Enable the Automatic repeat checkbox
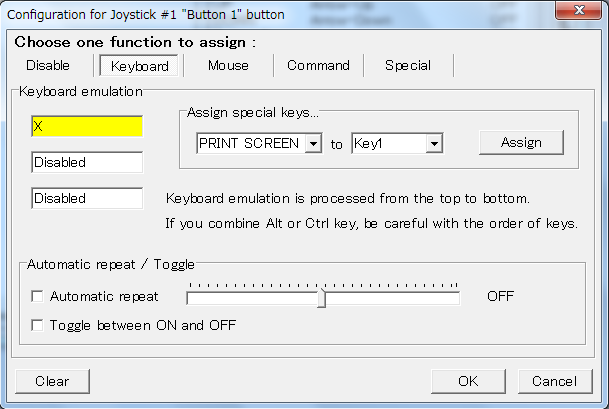The image size is (609, 409). pos(38,296)
